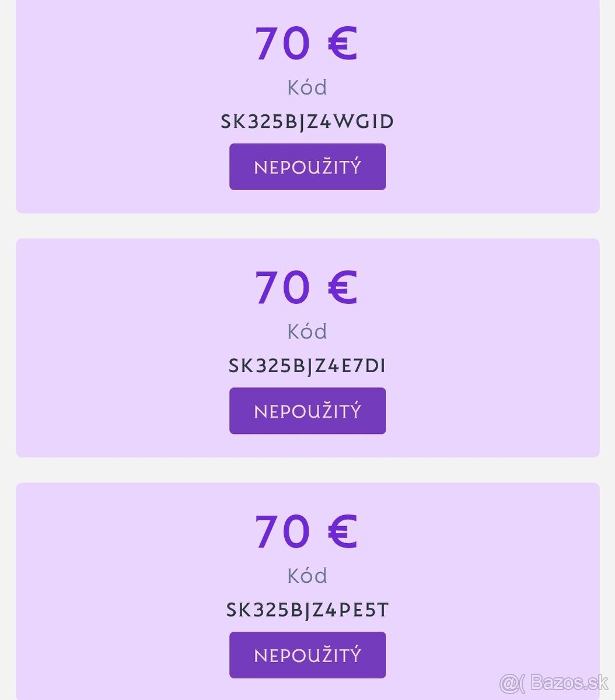
Task: Click the Kód label above SK325BJZ4E7DI
Action: point(307,331)
